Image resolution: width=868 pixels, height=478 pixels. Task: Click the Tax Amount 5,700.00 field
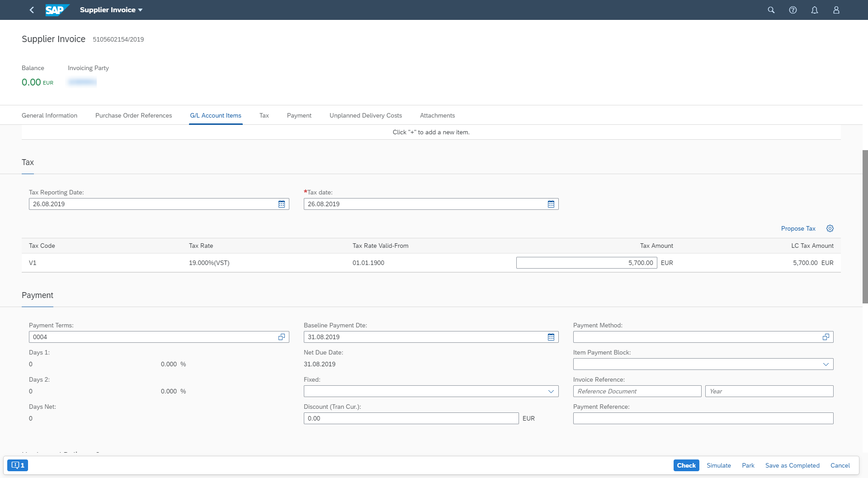coord(586,263)
